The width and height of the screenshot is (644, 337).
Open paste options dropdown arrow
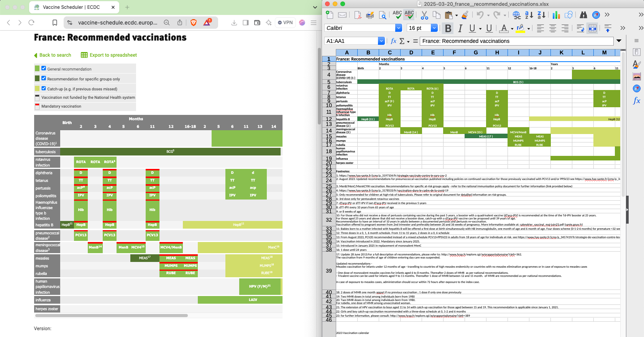(456, 15)
